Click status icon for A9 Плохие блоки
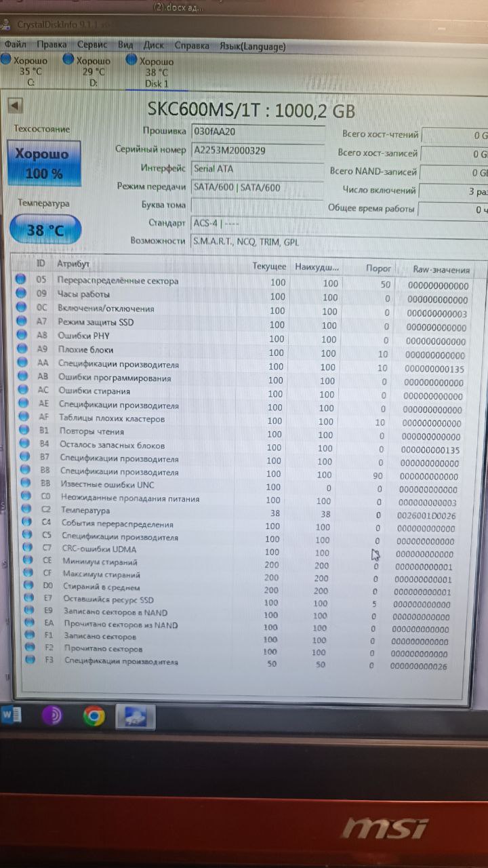488x868 pixels. coord(22,349)
